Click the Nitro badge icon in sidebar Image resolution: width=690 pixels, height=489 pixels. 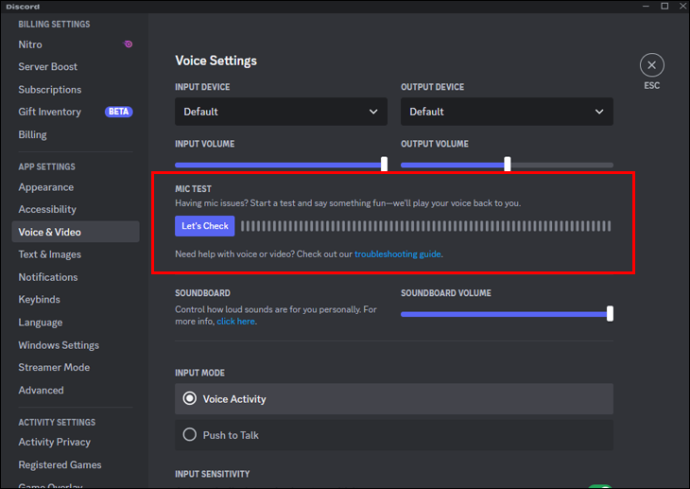(128, 44)
